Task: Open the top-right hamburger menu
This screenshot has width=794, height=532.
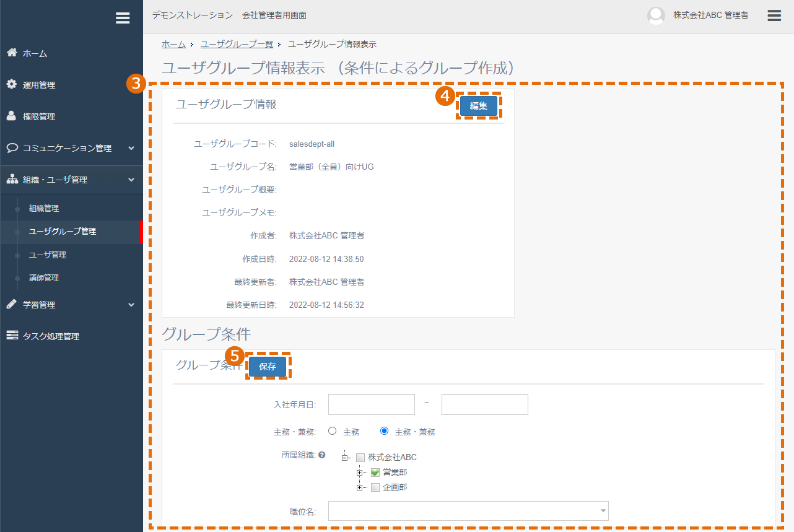Action: click(x=774, y=15)
